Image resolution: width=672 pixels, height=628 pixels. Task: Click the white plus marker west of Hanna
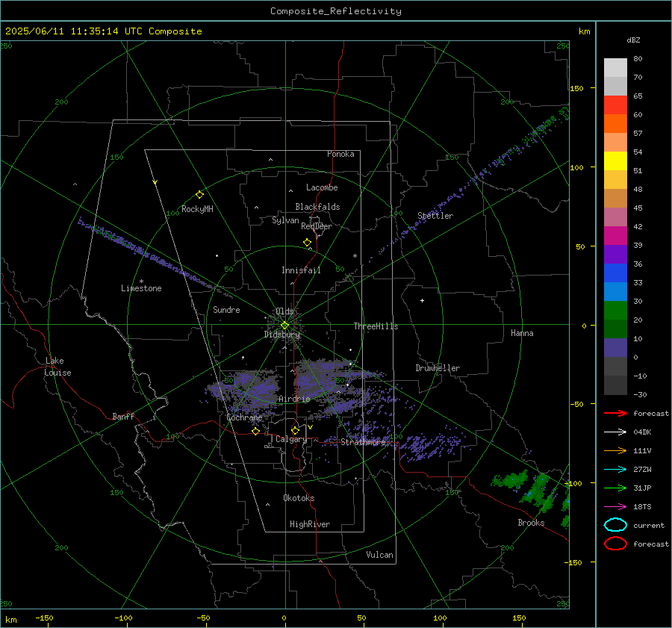point(422,300)
